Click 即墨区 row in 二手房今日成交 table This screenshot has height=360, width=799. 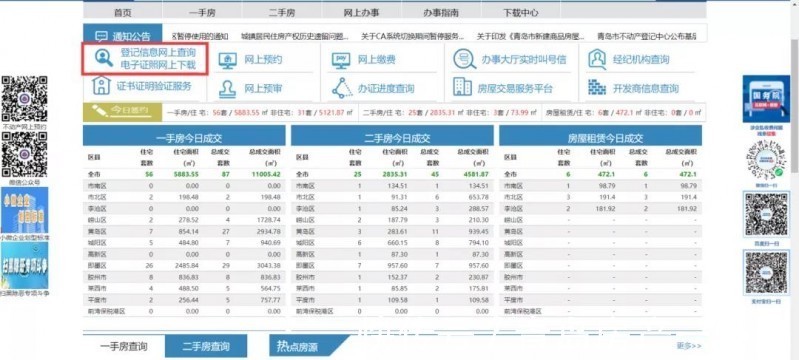coord(392,266)
